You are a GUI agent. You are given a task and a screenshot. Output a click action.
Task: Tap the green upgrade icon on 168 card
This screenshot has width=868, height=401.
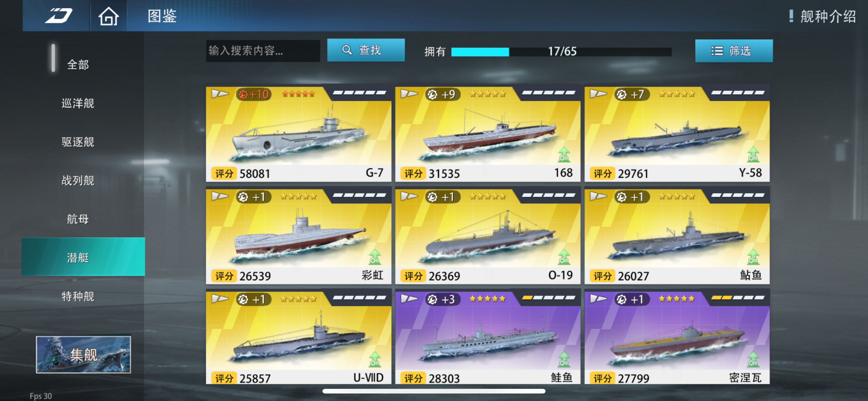(x=564, y=155)
